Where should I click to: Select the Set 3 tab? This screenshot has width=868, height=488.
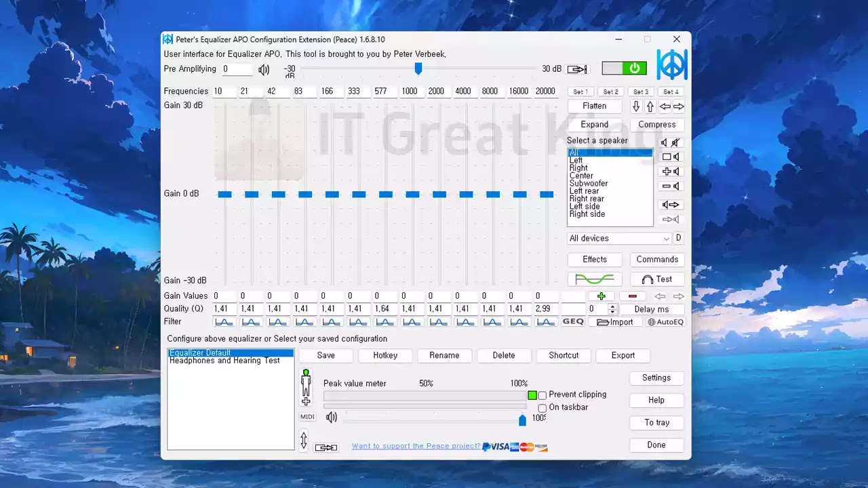pos(641,91)
